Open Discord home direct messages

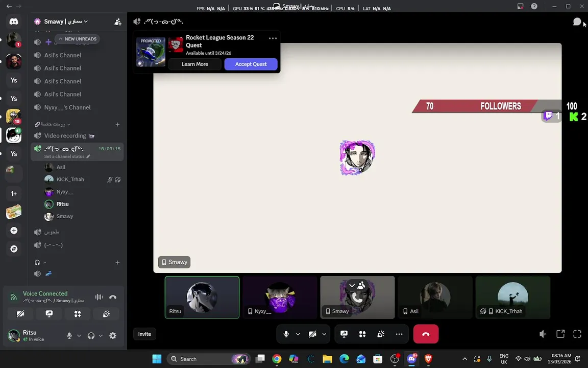[14, 22]
